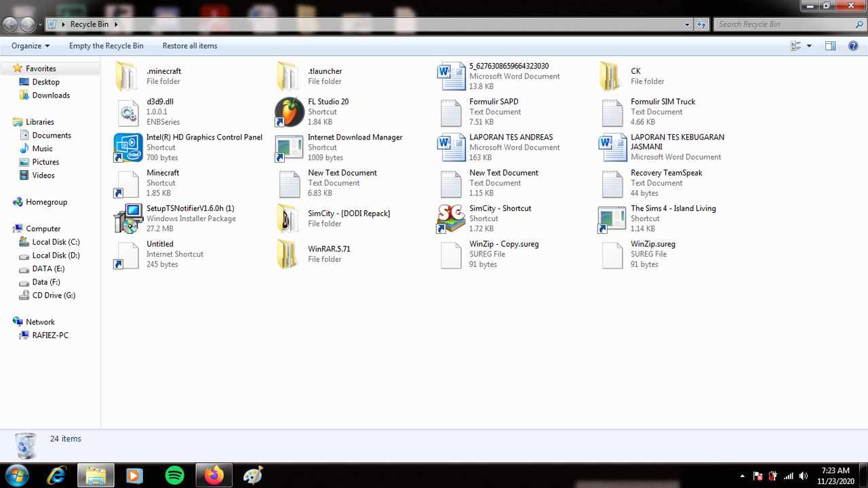Open the change view options arrow
The width and height of the screenshot is (868, 488).
click(809, 46)
